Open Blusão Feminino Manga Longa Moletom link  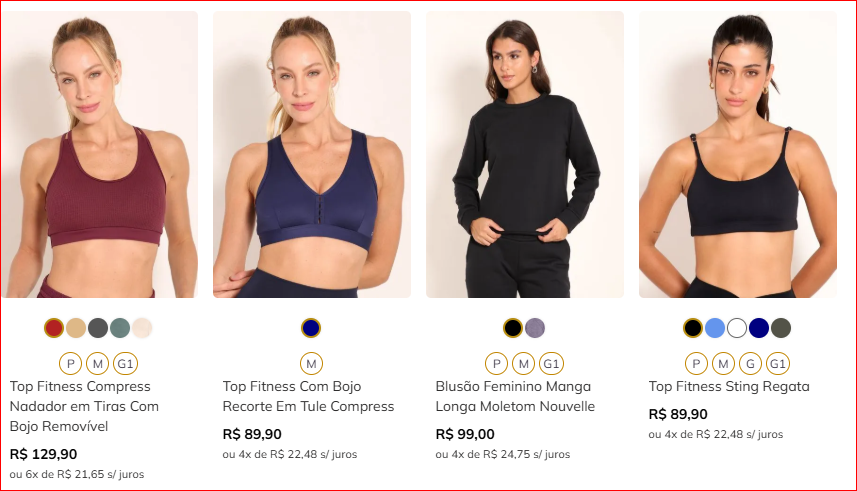(x=515, y=396)
